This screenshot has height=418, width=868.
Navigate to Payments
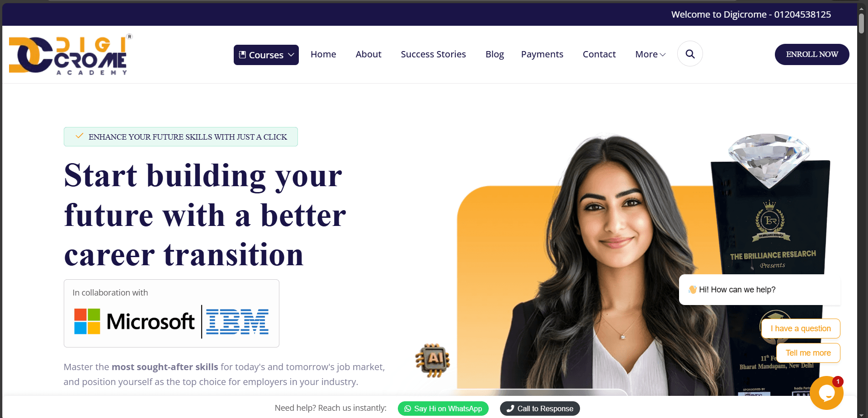pos(542,54)
